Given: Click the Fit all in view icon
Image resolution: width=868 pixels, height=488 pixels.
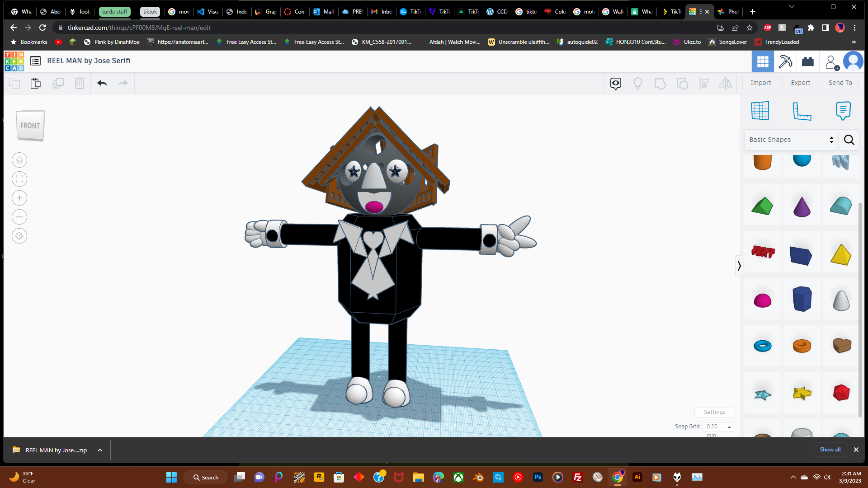Looking at the screenshot, I should click(19, 179).
